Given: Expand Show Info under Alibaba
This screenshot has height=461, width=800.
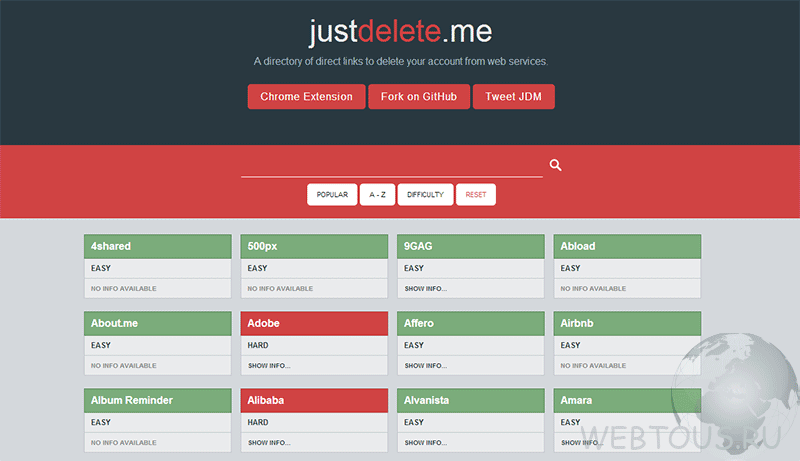Looking at the screenshot, I should click(x=269, y=442).
